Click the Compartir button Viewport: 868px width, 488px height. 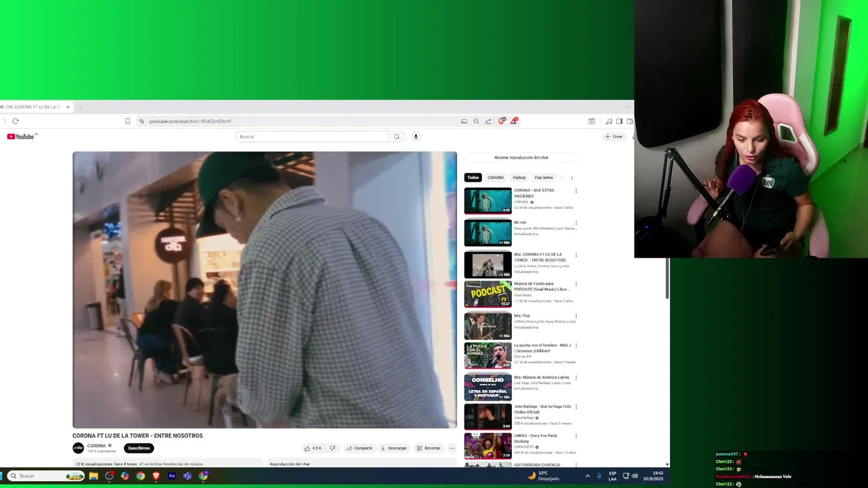(x=359, y=448)
